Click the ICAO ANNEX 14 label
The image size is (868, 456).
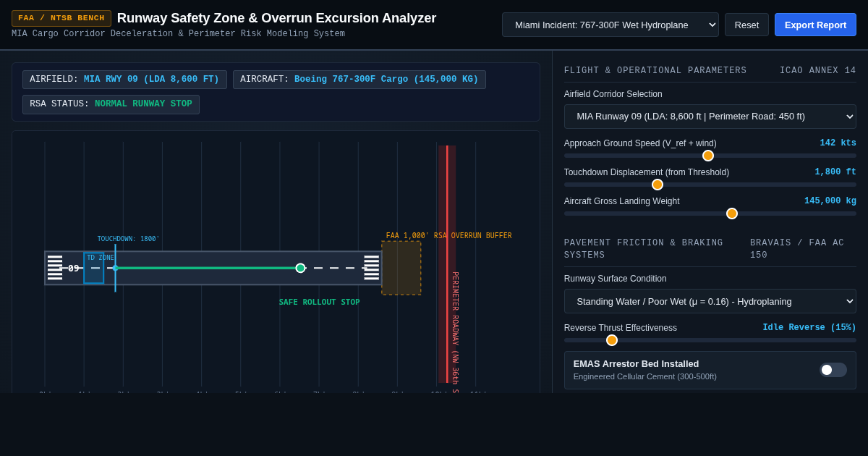coord(818,71)
